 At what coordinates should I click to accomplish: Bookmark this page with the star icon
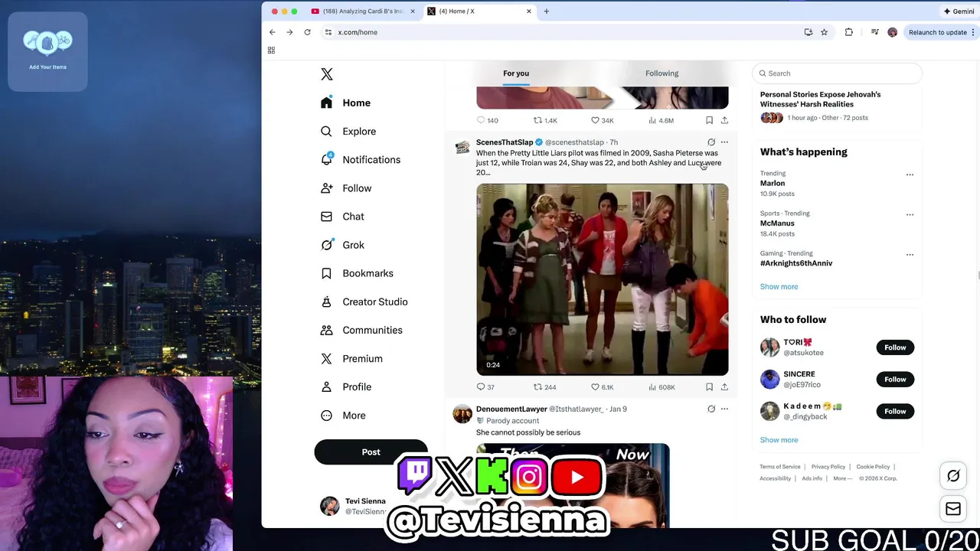click(x=824, y=32)
